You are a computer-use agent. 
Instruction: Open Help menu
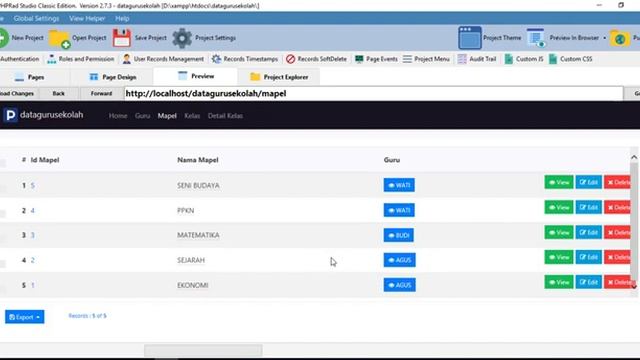click(x=122, y=18)
